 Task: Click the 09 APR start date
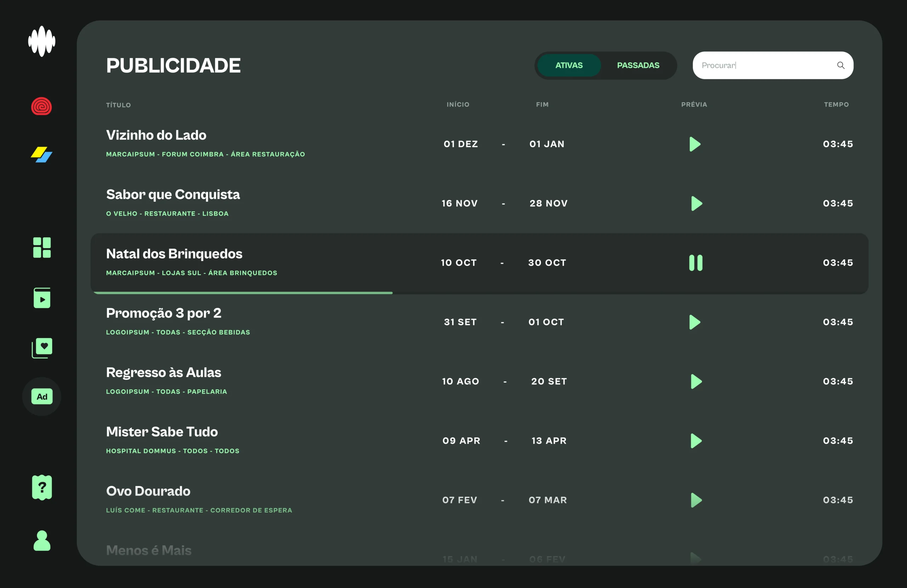click(461, 441)
